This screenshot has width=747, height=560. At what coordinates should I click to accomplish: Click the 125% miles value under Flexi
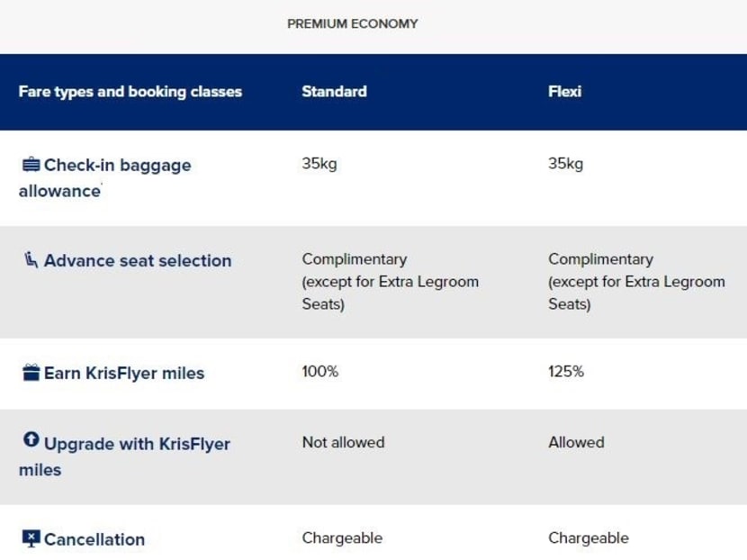pos(565,371)
